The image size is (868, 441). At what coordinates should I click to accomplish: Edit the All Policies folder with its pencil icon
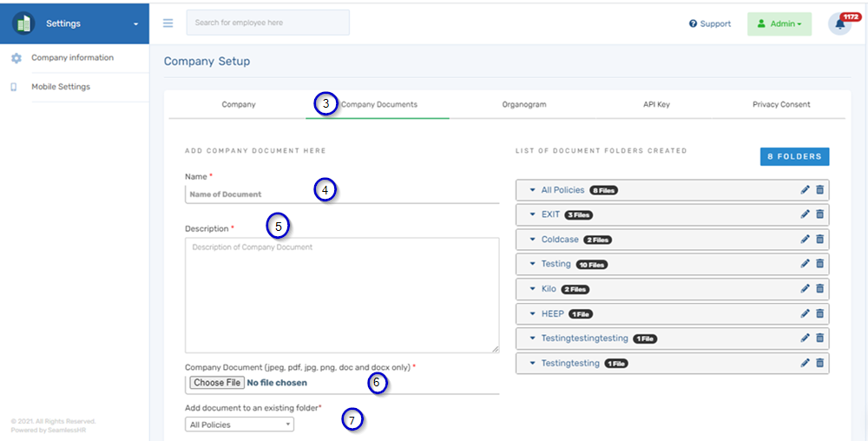pyautogui.click(x=805, y=190)
